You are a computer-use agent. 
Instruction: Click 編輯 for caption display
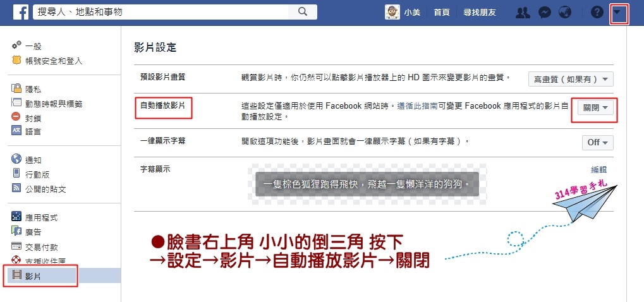coord(599,169)
